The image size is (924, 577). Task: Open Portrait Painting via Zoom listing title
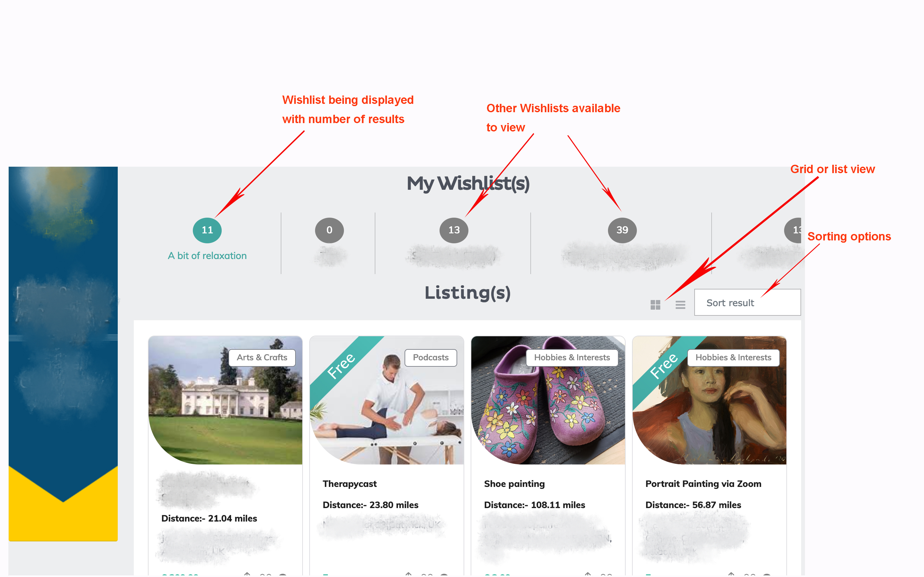click(703, 483)
